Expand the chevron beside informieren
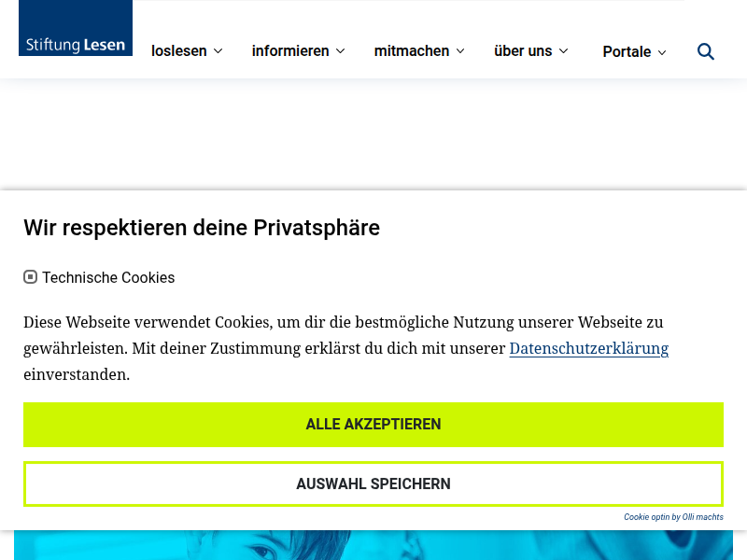Viewport: 747px width, 560px height. pyautogui.click(x=341, y=51)
